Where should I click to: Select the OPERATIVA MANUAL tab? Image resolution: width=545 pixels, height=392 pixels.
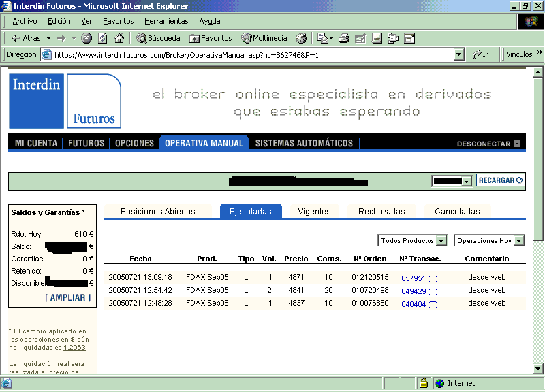point(204,143)
